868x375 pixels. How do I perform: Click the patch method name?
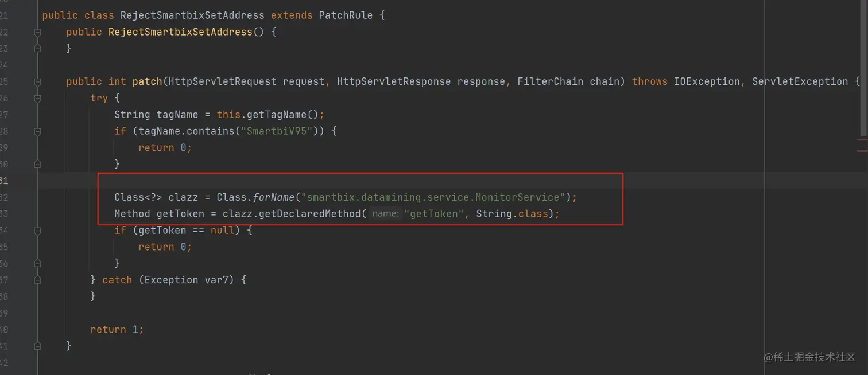[148, 81]
